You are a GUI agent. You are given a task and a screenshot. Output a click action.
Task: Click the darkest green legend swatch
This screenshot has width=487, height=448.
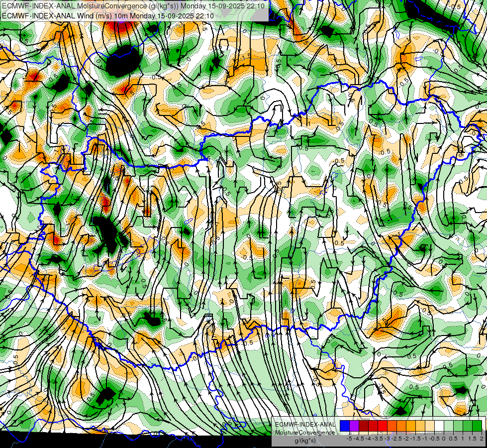(x=477, y=426)
